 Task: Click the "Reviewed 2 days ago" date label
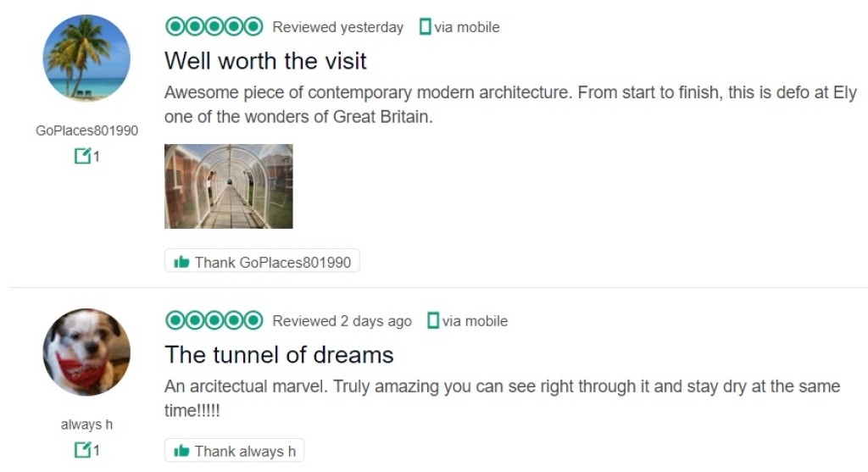point(342,321)
